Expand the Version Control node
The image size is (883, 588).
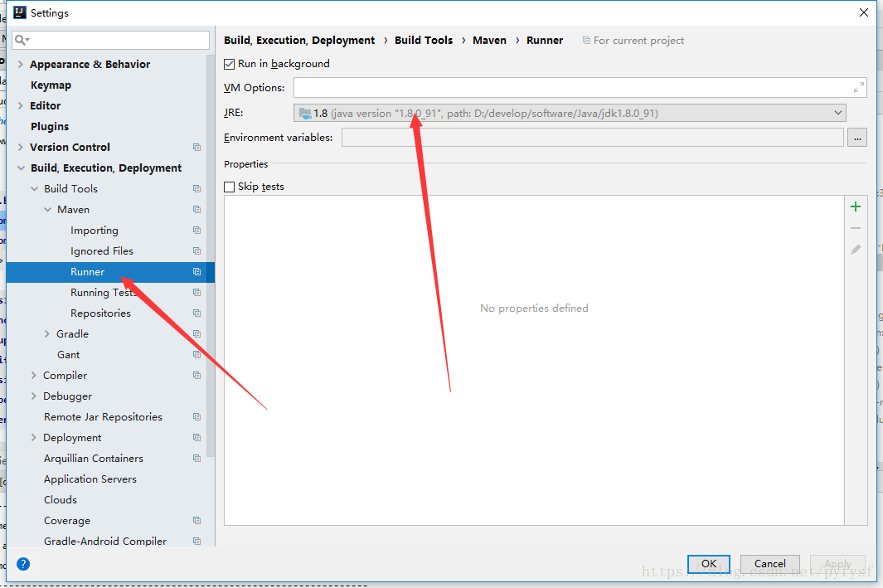(20, 147)
